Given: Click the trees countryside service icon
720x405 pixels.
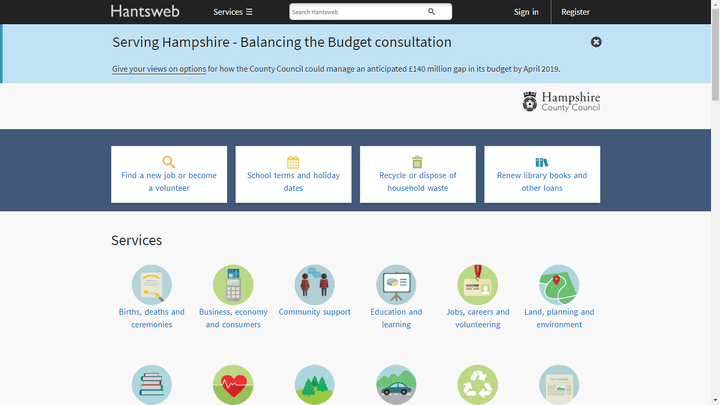Looking at the screenshot, I should pyautogui.click(x=315, y=385).
